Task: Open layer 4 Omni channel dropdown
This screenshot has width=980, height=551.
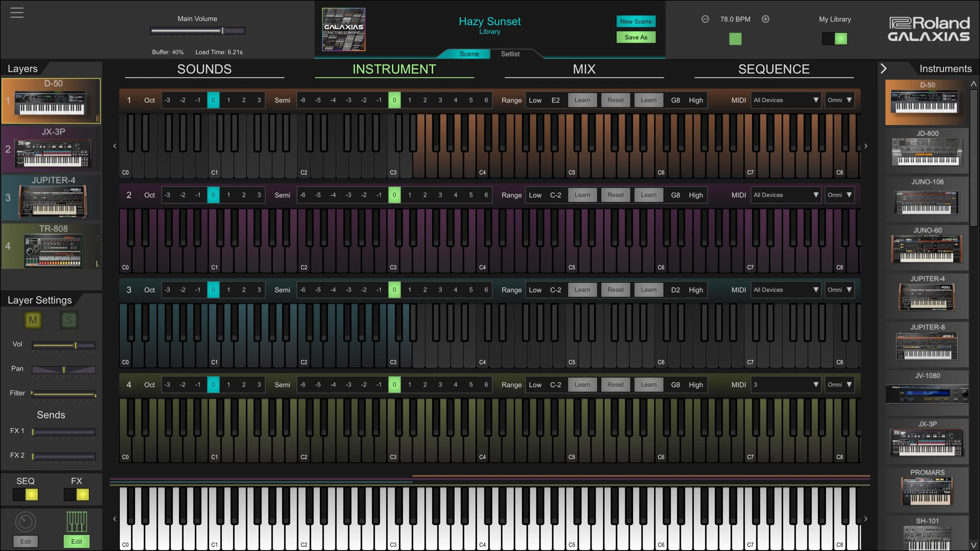Action: 840,385
